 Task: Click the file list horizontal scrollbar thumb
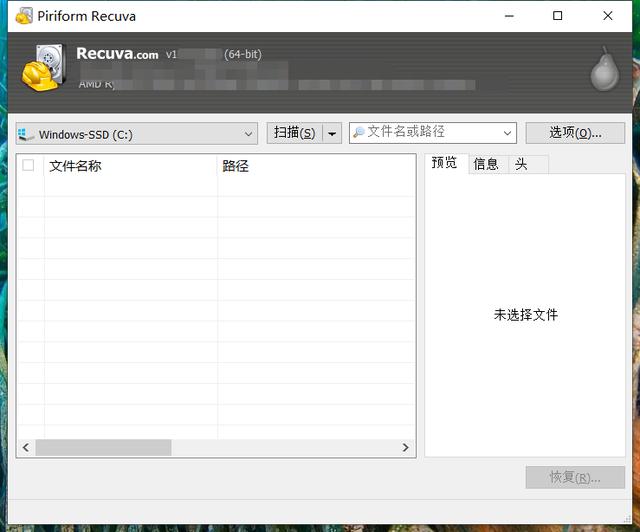103,448
